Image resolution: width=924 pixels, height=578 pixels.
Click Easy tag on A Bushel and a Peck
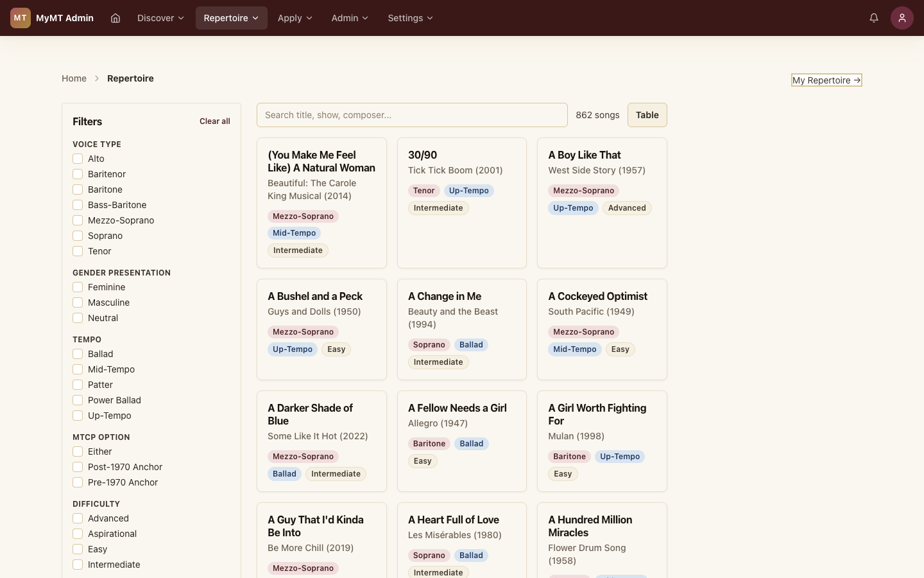click(x=336, y=349)
